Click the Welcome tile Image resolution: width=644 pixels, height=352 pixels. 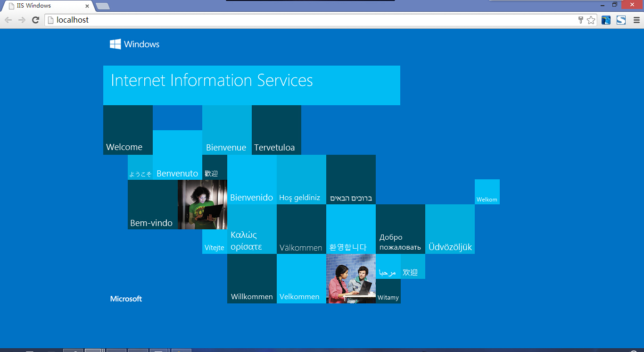[128, 130]
